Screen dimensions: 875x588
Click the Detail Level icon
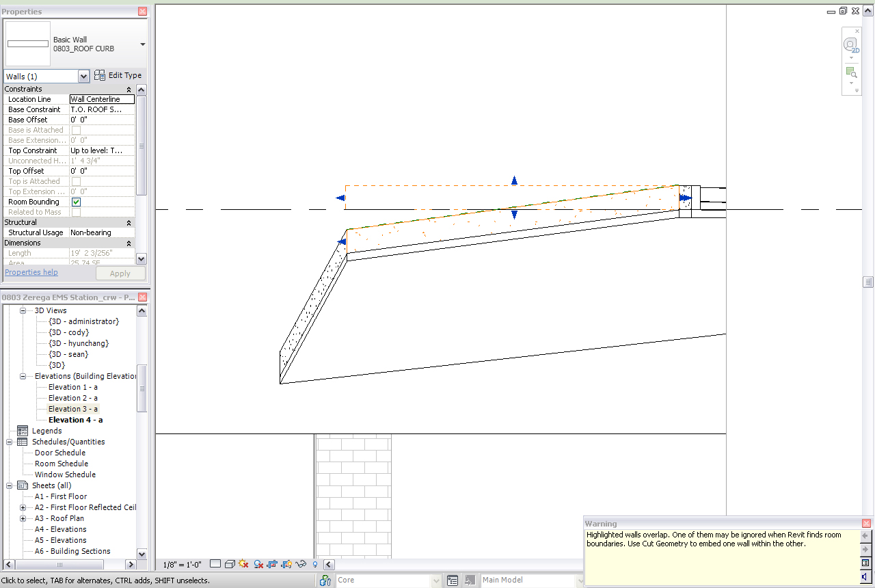pos(215,564)
